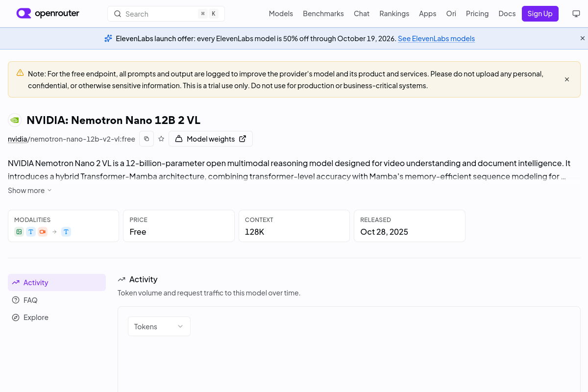Click the Price value Free
The image size is (588, 392).
coord(138,232)
